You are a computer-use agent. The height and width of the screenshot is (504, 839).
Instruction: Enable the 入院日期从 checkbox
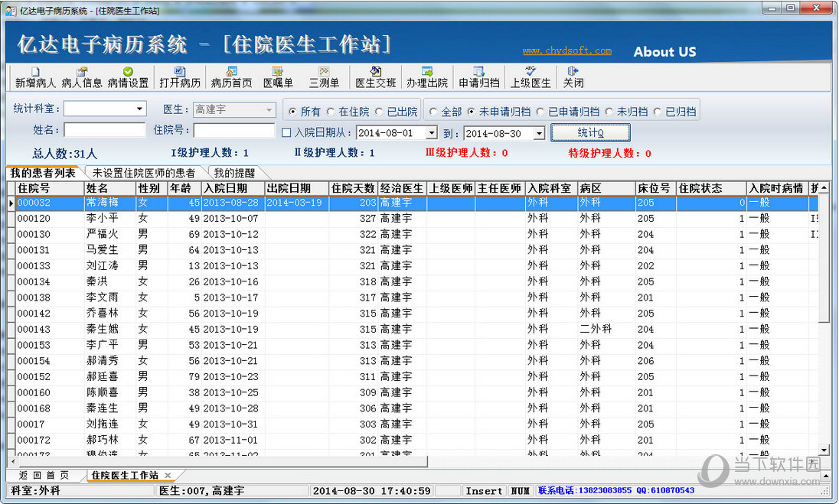point(286,132)
